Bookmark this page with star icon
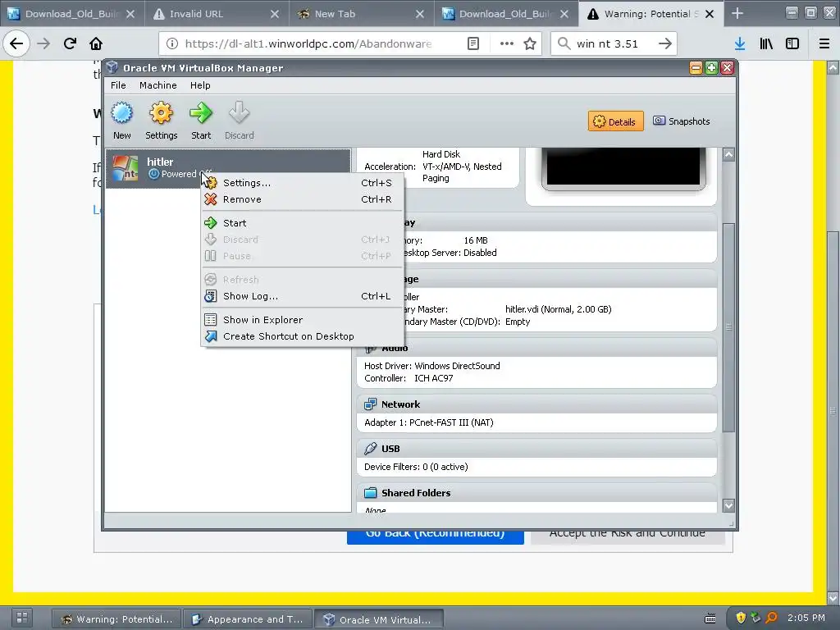This screenshot has height=630, width=840. pos(530,43)
